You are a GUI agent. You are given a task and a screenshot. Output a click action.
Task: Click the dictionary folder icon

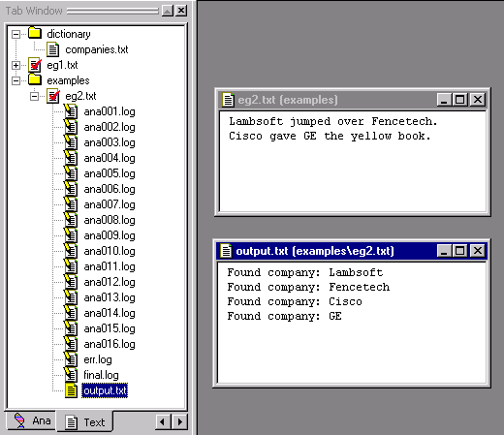coord(35,33)
